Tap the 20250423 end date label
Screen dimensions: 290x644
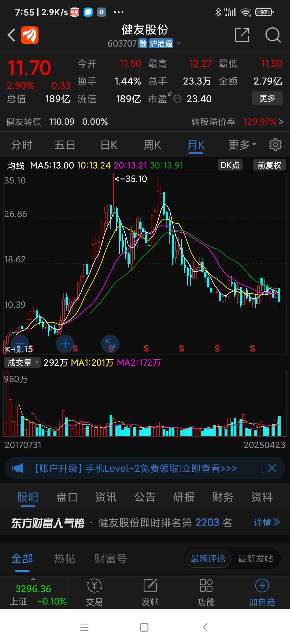pyautogui.click(x=264, y=445)
